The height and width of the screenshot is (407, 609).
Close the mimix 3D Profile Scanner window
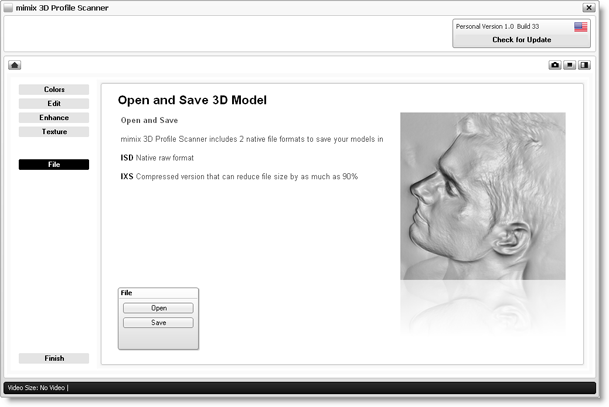(589, 7)
